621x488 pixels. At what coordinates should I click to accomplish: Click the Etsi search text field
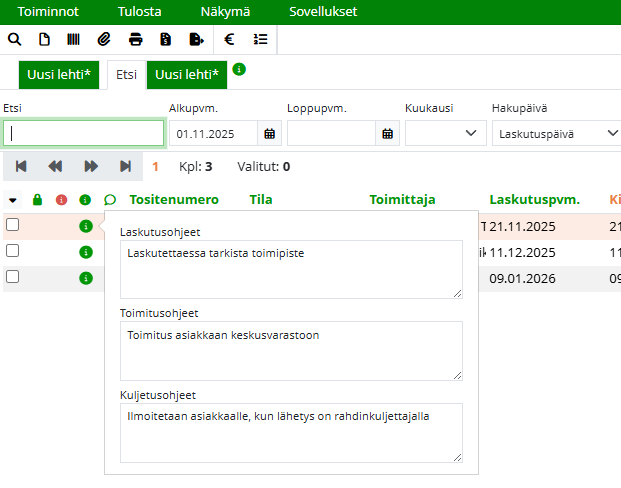coord(84,133)
